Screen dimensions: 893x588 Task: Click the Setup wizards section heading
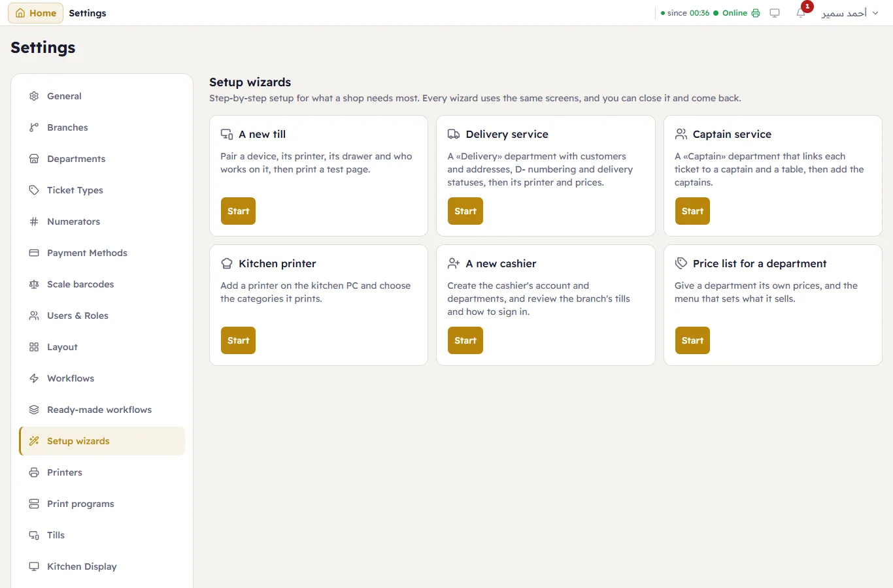[x=250, y=82]
